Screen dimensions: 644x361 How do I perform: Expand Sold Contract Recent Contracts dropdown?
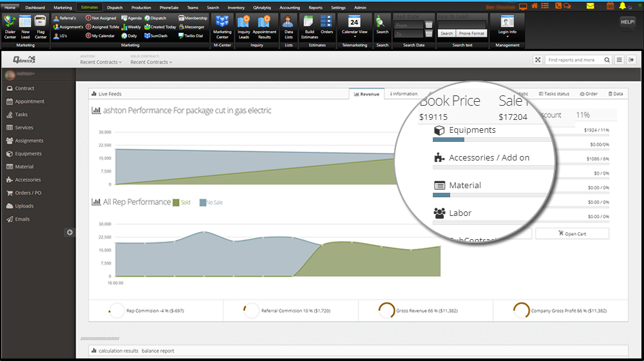tap(151, 63)
